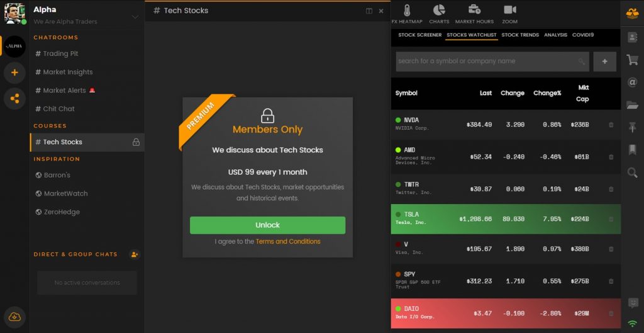
Task: Click the lock icon beside Tech Stocks channel
Action: coord(136,142)
